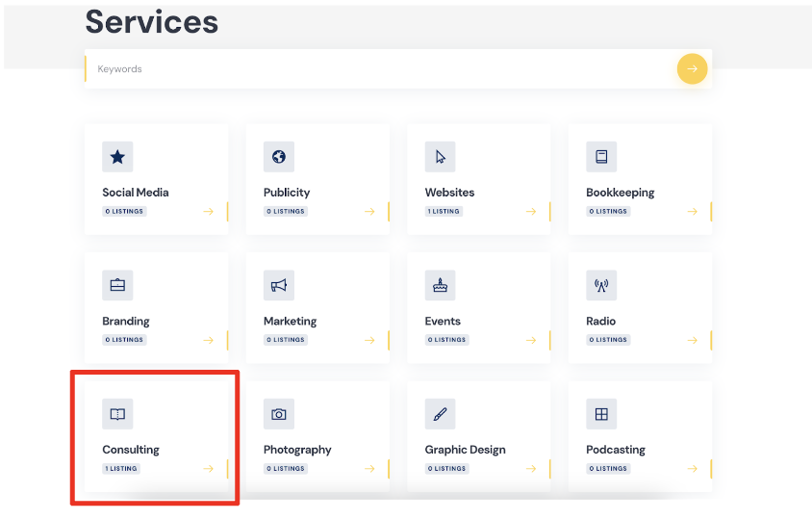Click the Services page heading
The width and height of the screenshot is (812, 520).
point(152,22)
